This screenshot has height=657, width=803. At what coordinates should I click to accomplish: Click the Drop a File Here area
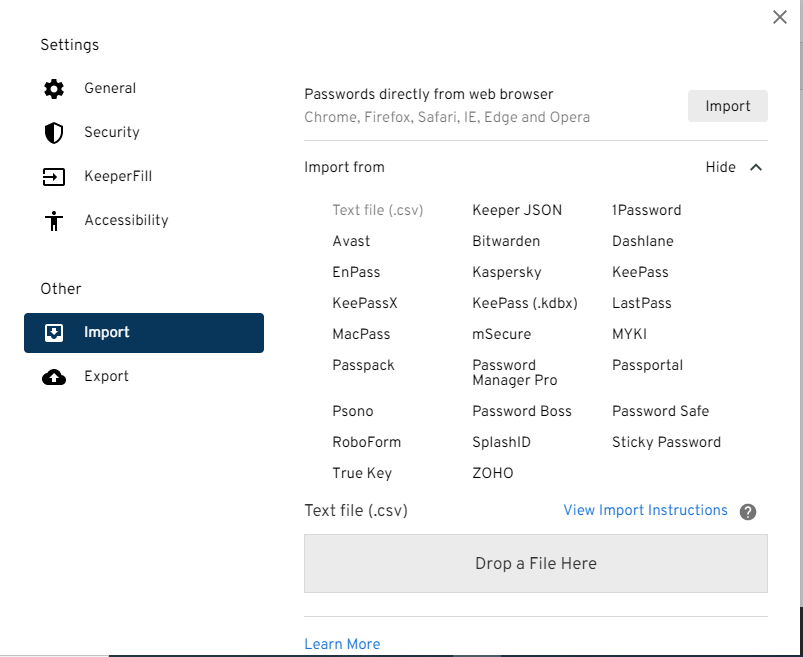(535, 563)
